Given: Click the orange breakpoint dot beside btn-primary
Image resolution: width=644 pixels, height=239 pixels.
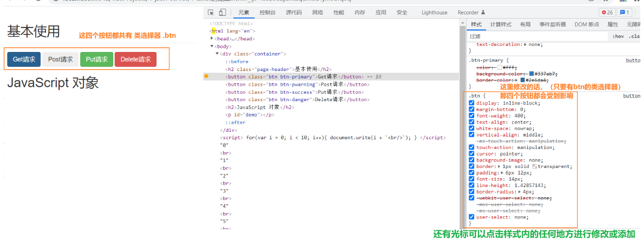Looking at the screenshot, I should (206, 76).
